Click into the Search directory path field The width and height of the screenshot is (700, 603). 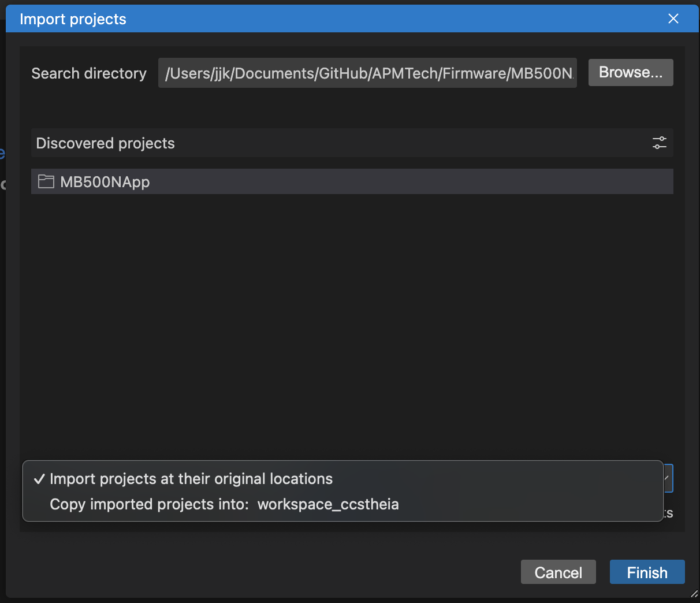point(367,73)
